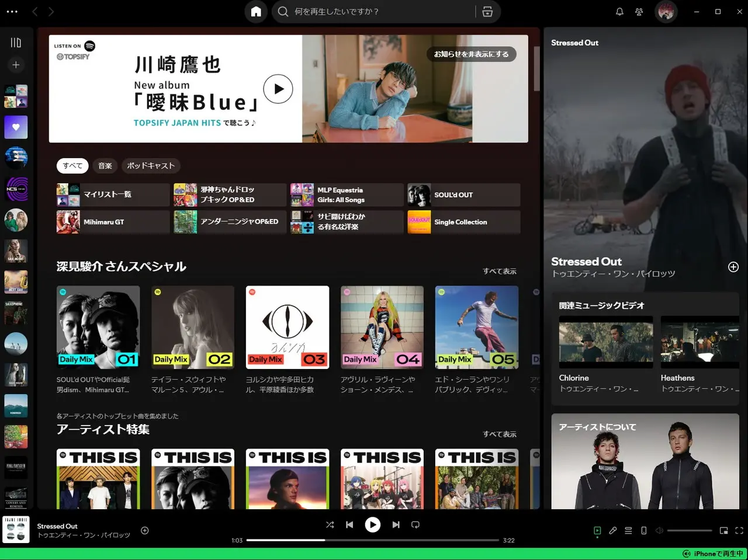Click the volume slider
Screen dimensions: 748x560
click(x=690, y=531)
